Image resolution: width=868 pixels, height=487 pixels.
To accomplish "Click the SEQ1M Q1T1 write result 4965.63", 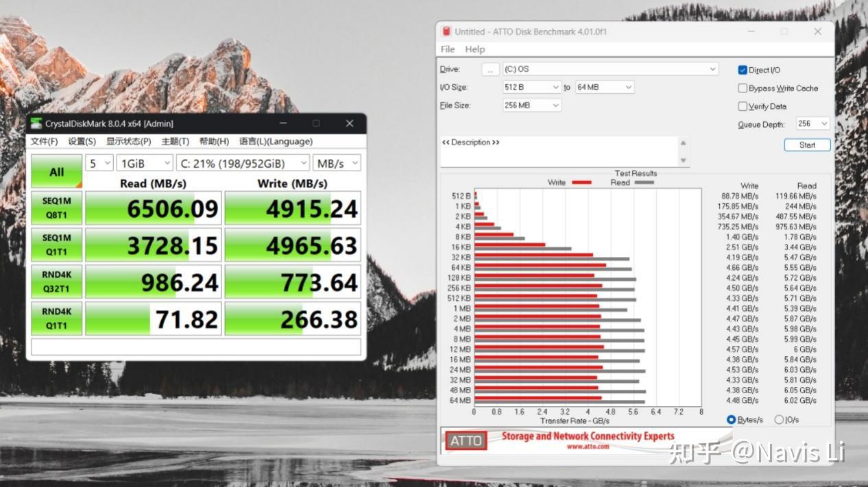I will coord(292,245).
